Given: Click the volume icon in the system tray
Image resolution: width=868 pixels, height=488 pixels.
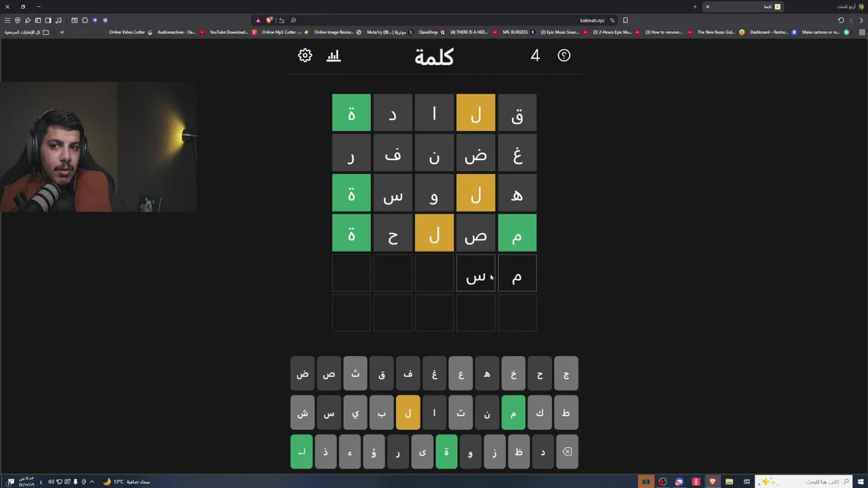Looking at the screenshot, I should pyautogui.click(x=51, y=482).
